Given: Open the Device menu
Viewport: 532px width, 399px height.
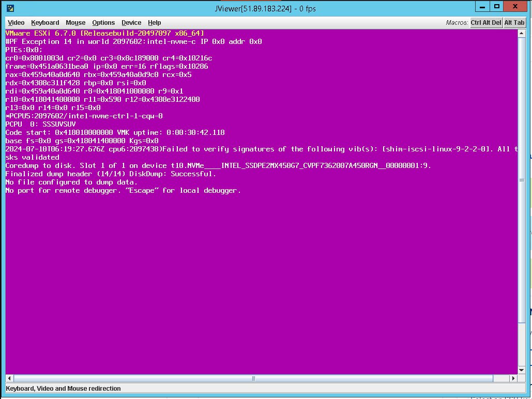Looking at the screenshot, I should (x=131, y=23).
